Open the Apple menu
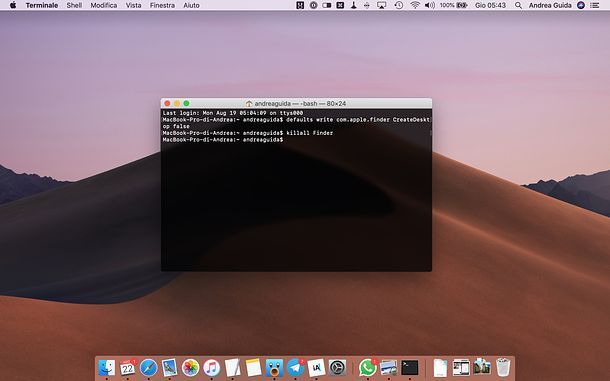The image size is (610, 381). (x=13, y=5)
